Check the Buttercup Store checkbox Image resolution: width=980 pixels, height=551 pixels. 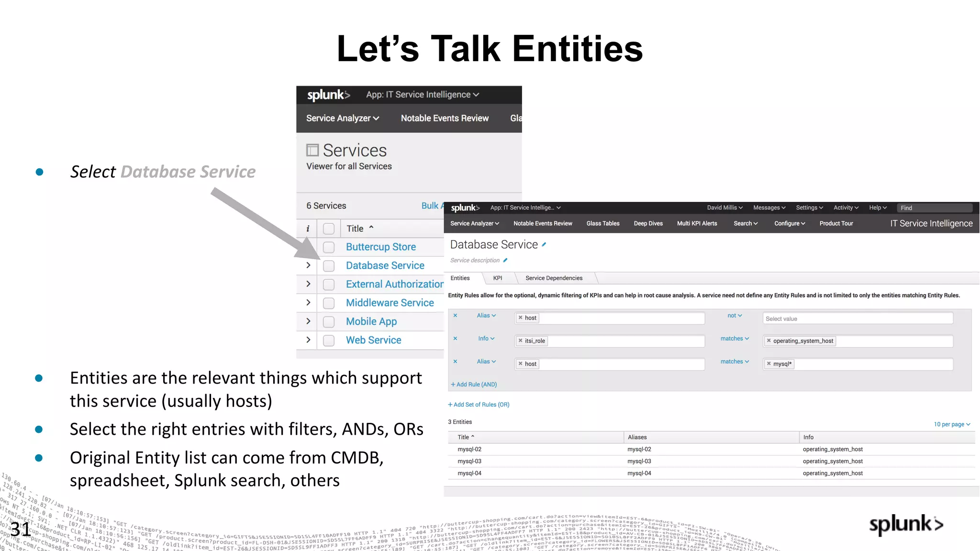pyautogui.click(x=329, y=247)
